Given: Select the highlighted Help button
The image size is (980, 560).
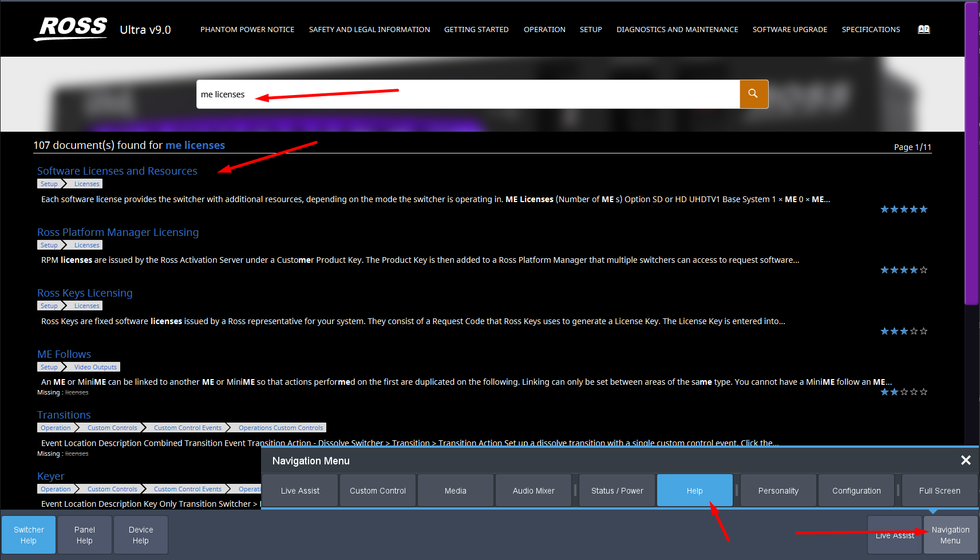Looking at the screenshot, I should (695, 491).
